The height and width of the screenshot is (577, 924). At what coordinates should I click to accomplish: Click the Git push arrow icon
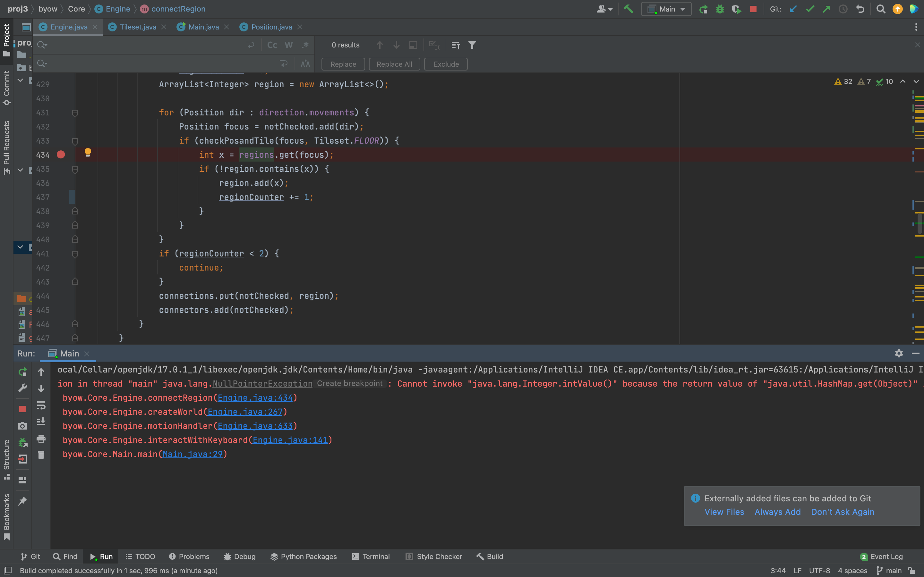(826, 9)
